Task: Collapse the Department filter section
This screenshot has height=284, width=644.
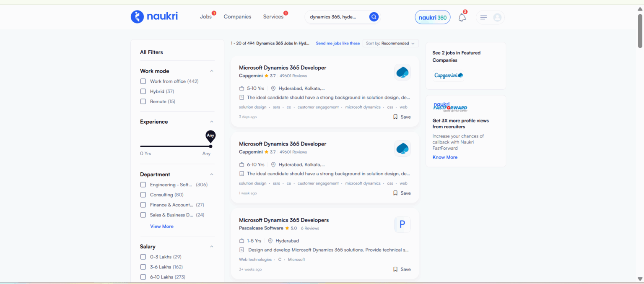Action: pyautogui.click(x=212, y=175)
